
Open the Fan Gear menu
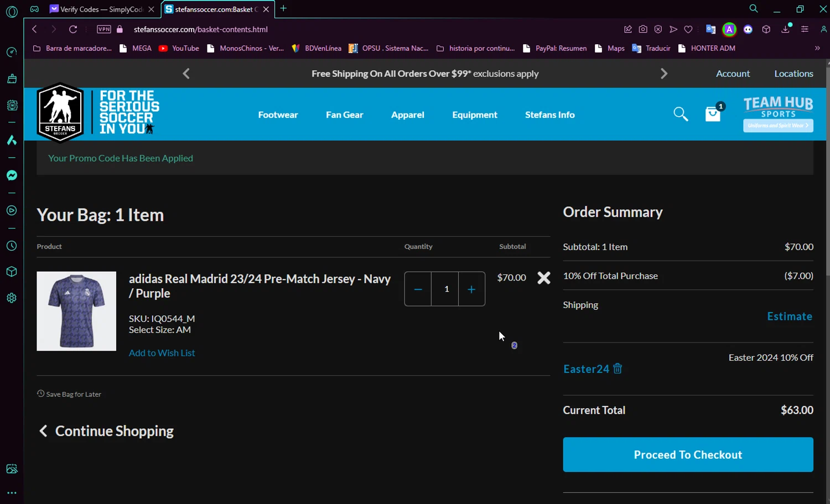point(344,115)
